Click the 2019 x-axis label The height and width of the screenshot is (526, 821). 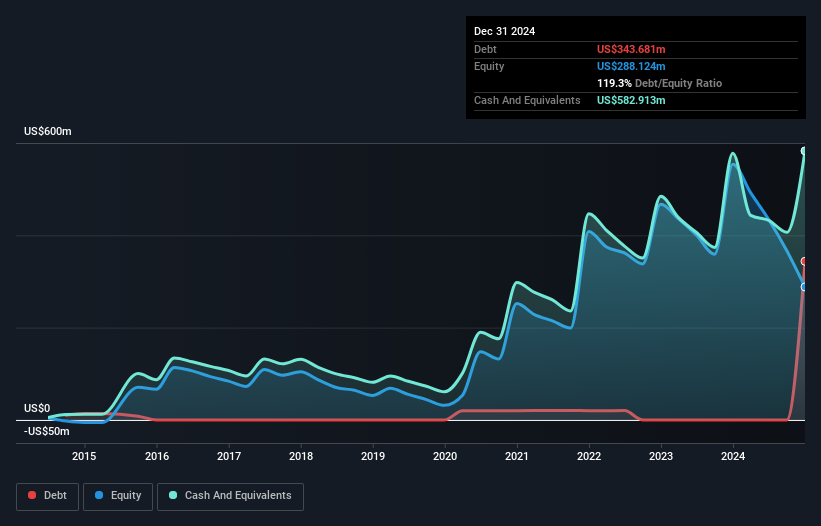(373, 456)
